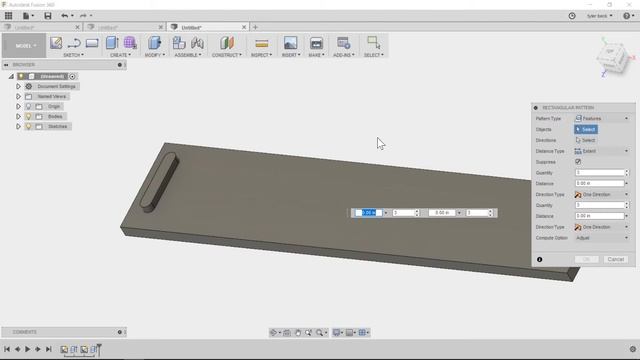Activate the root component radio button
The height and width of the screenshot is (360, 640).
click(x=72, y=76)
